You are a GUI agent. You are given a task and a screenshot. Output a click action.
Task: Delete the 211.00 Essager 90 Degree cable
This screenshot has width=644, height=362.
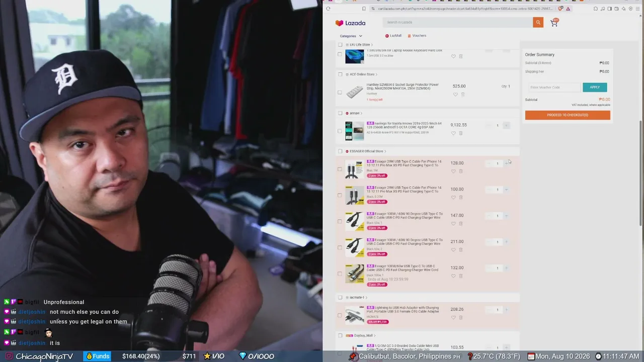click(461, 250)
